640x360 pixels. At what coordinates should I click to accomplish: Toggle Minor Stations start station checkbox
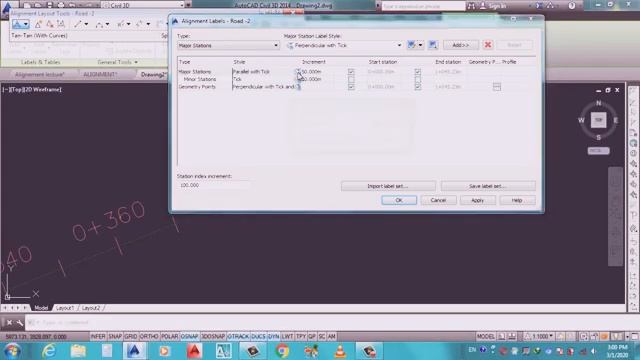click(x=351, y=79)
